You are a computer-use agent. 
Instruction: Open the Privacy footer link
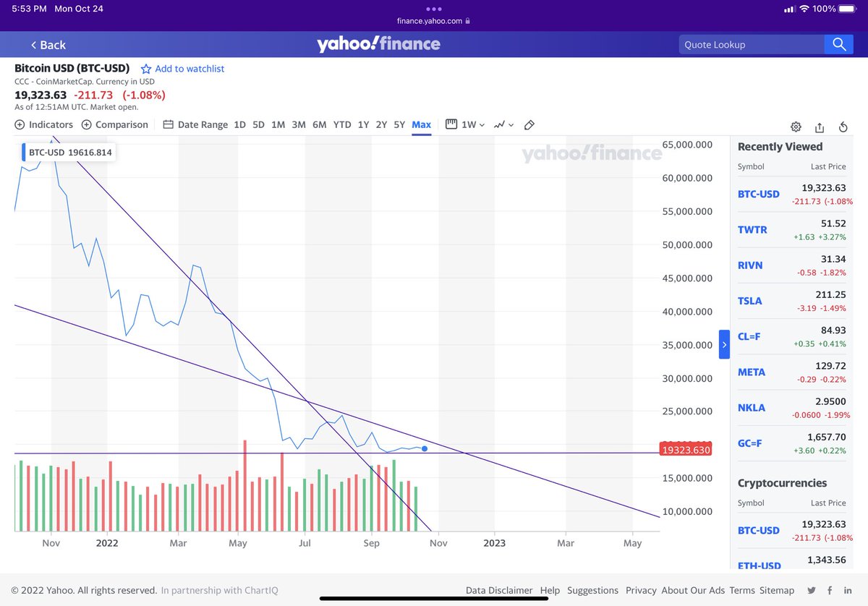(641, 590)
